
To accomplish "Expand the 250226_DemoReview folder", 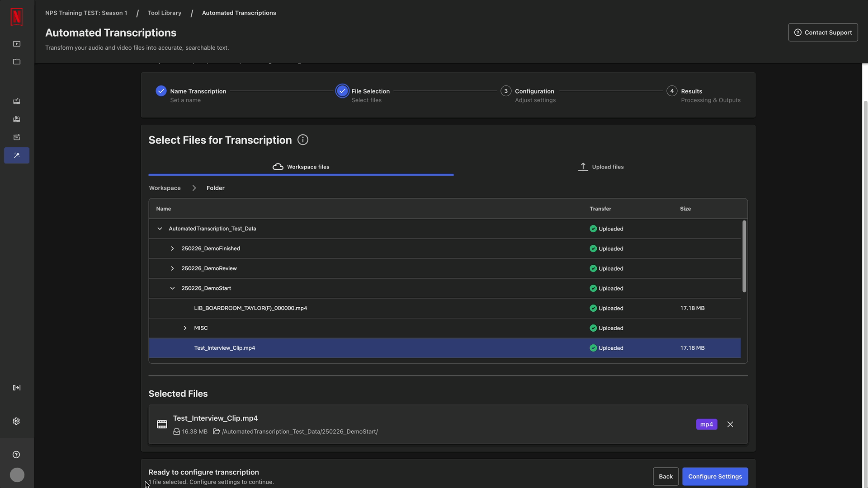I will (172, 268).
